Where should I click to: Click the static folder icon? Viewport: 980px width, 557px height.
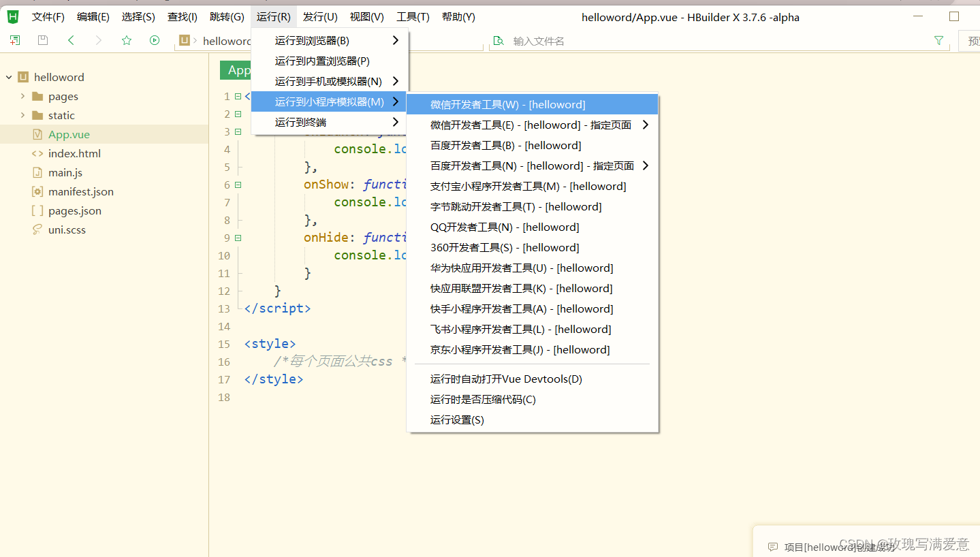(x=37, y=116)
